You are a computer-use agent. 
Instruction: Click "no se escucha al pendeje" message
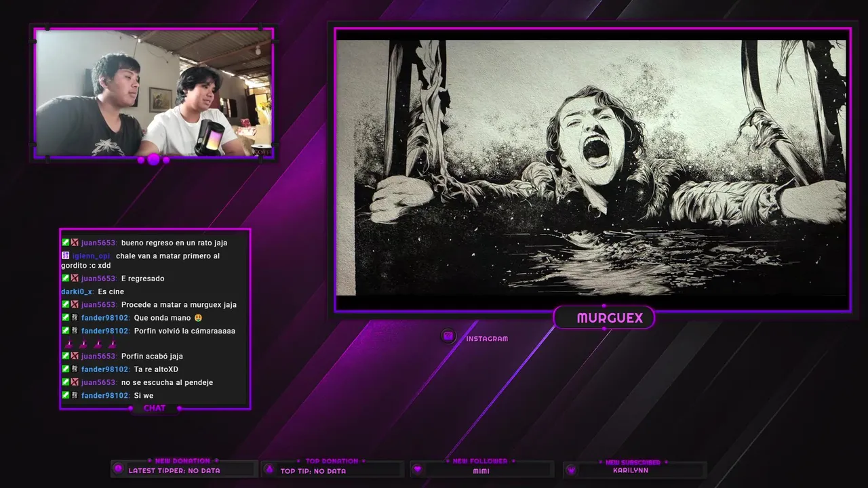[x=167, y=382]
